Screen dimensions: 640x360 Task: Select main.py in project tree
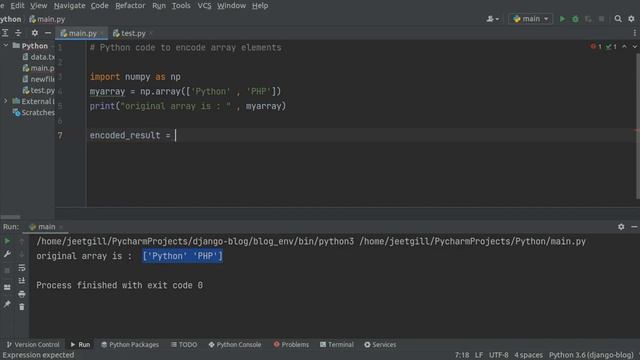click(38, 68)
